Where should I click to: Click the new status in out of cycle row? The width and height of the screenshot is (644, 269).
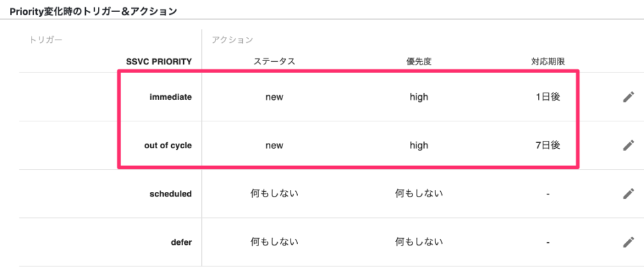[274, 146]
